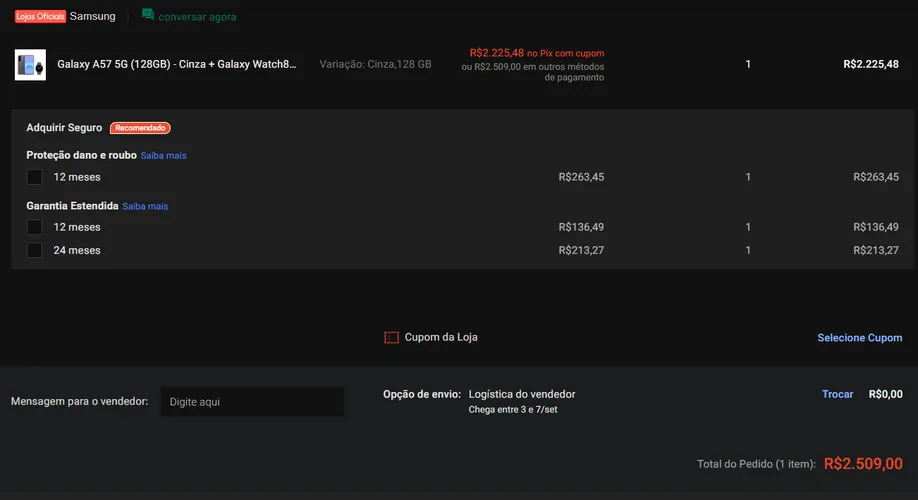Viewport: 918px width, 500px height.
Task: Open the Galaxy A57 product thumbnail
Action: tap(30, 64)
